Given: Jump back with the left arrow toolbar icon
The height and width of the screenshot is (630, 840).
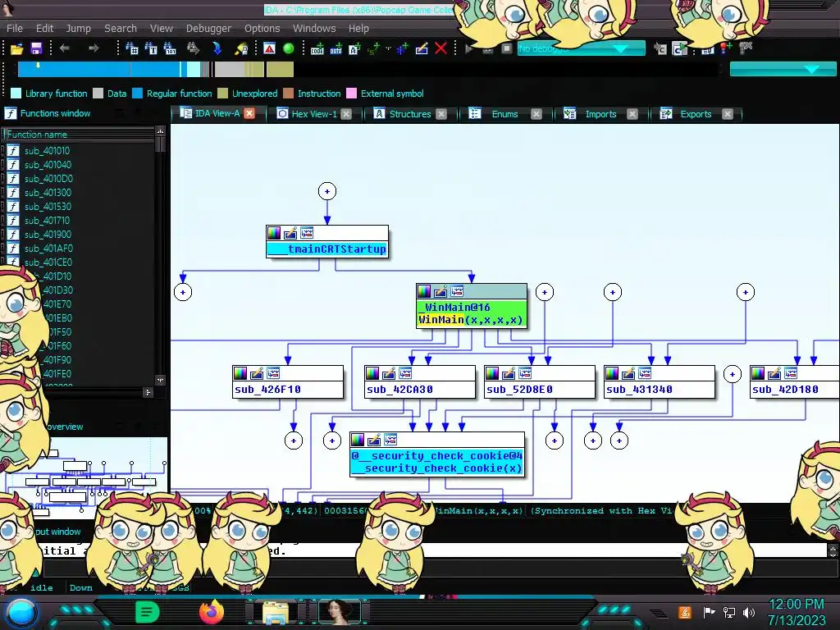Looking at the screenshot, I should click(x=65, y=48).
